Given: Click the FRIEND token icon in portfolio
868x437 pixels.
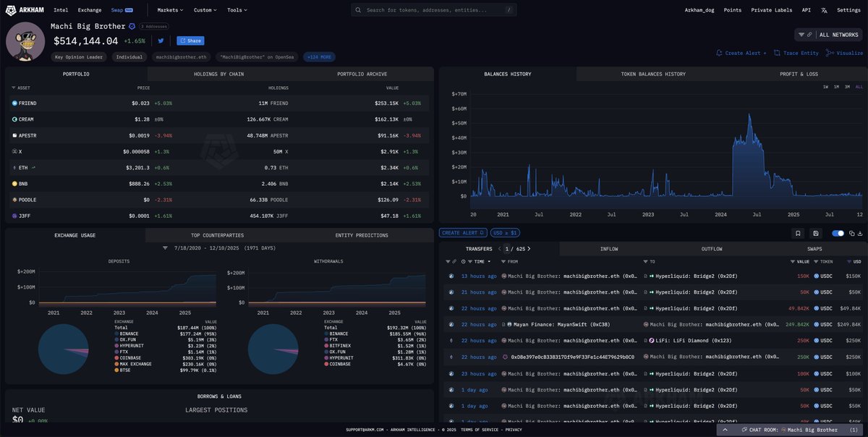Looking at the screenshot, I should (x=14, y=103).
